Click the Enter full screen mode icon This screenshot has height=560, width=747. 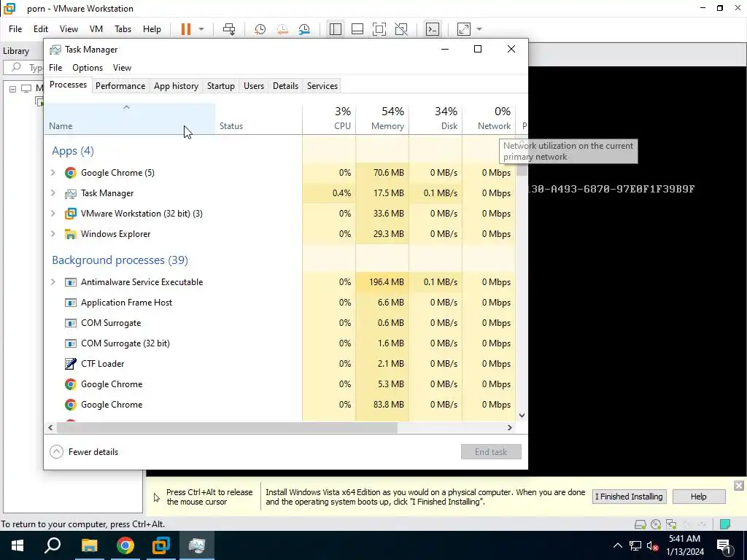point(379,29)
